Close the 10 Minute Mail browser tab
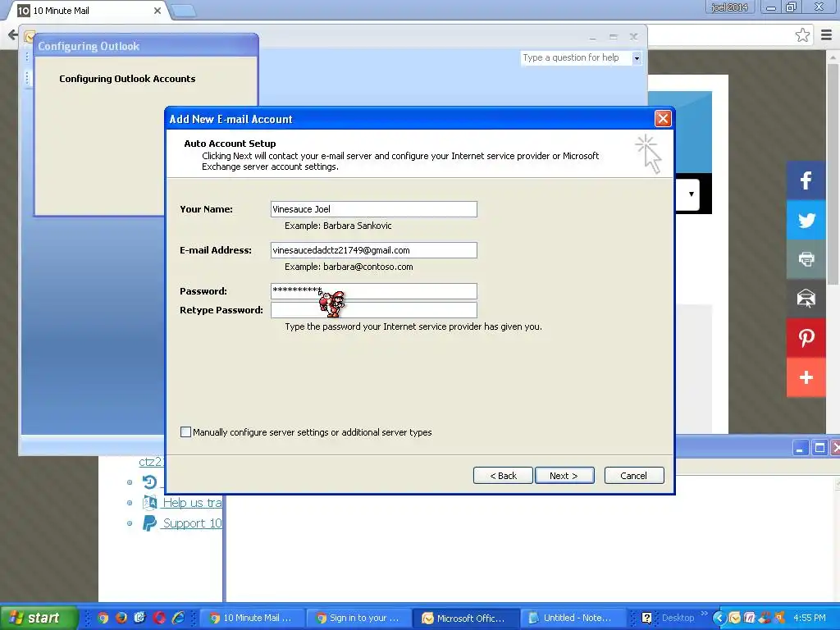 (157, 11)
